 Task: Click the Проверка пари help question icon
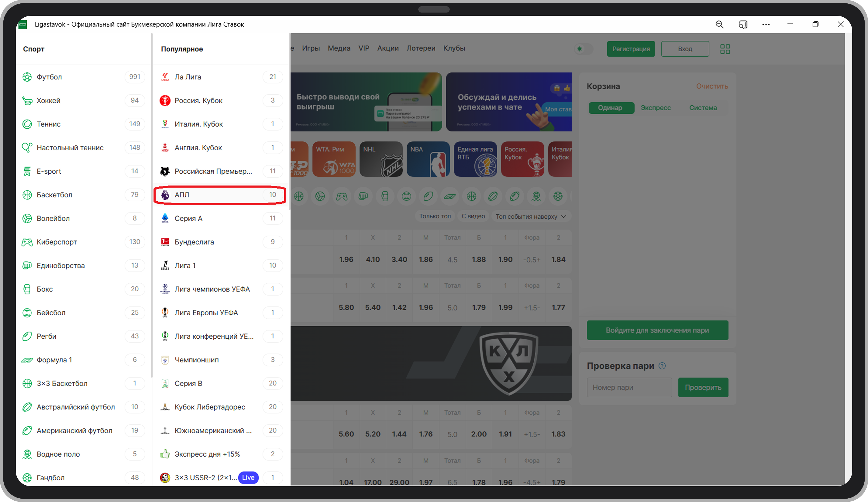pos(662,366)
